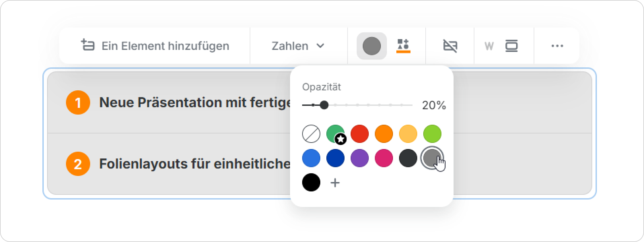Click the W width icon

click(x=489, y=46)
